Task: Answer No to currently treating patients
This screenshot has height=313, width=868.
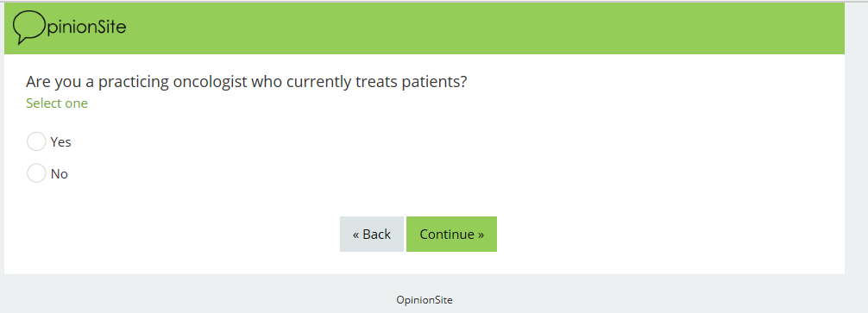Action: [x=36, y=173]
